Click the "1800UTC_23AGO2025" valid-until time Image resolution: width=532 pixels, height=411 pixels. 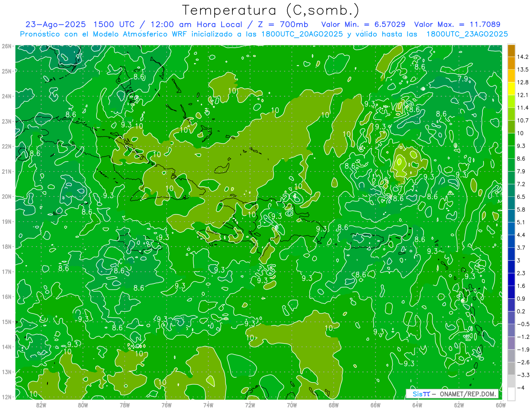tap(467, 34)
